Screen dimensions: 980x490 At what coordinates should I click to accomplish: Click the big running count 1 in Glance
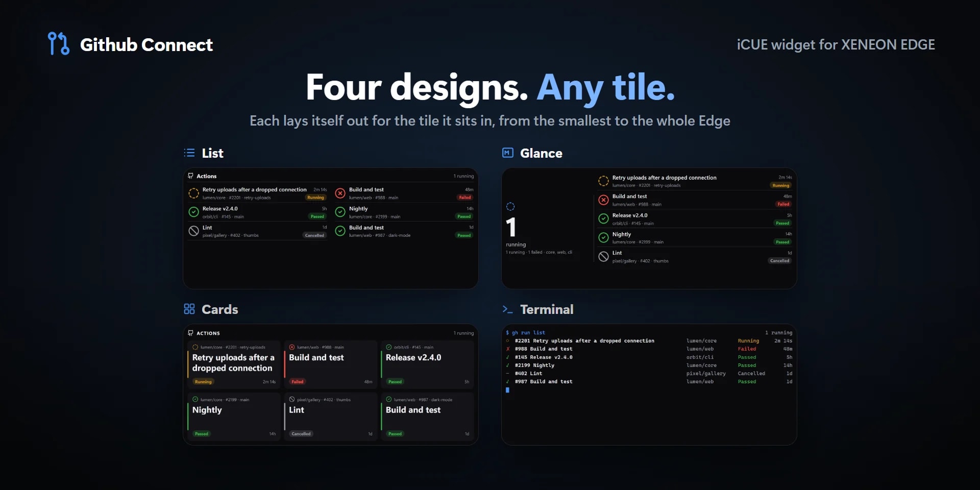(511, 227)
